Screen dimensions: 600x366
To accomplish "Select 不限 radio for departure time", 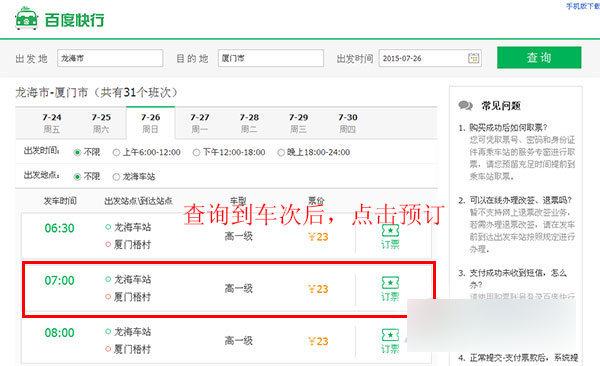I will click(x=77, y=152).
